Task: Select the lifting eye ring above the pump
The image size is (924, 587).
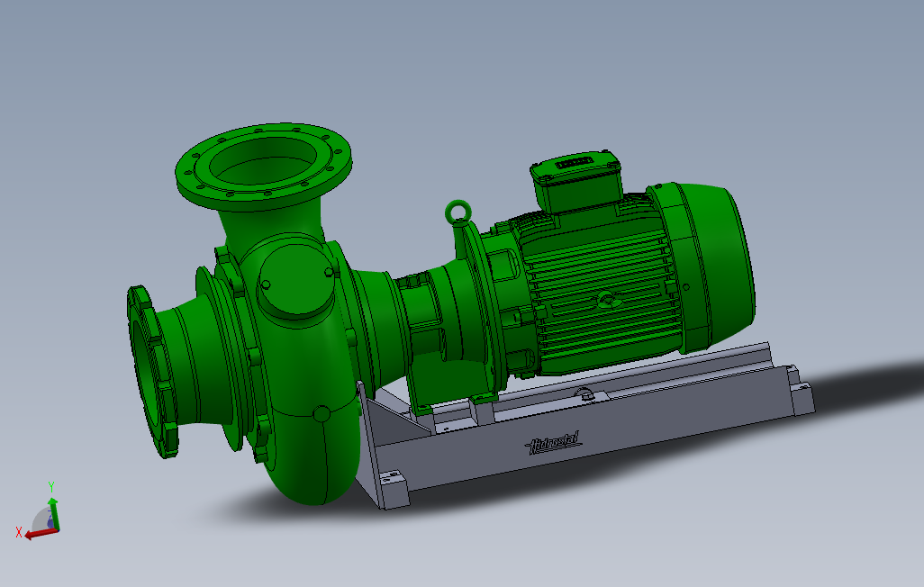Action: [x=457, y=212]
